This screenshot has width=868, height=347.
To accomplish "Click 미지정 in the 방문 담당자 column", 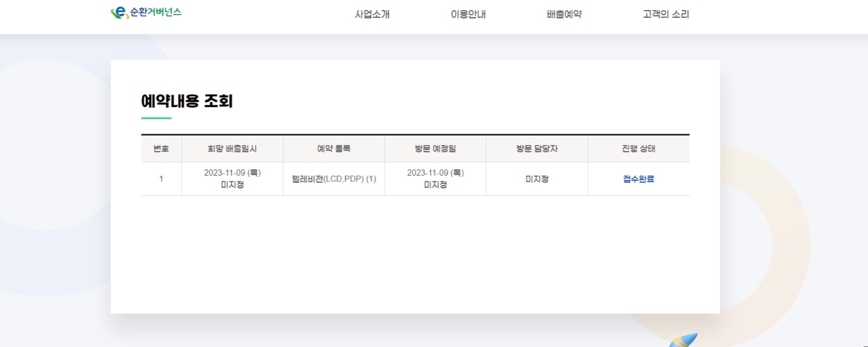I will 537,179.
